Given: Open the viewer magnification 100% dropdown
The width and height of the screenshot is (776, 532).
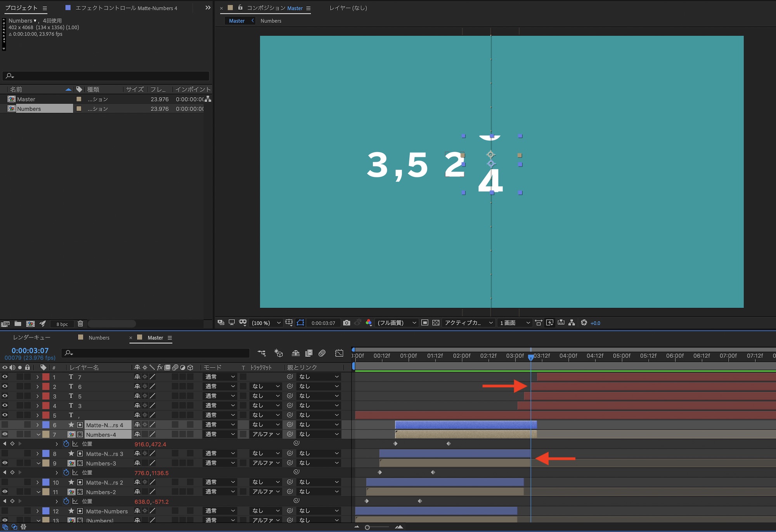Looking at the screenshot, I should pos(266,323).
